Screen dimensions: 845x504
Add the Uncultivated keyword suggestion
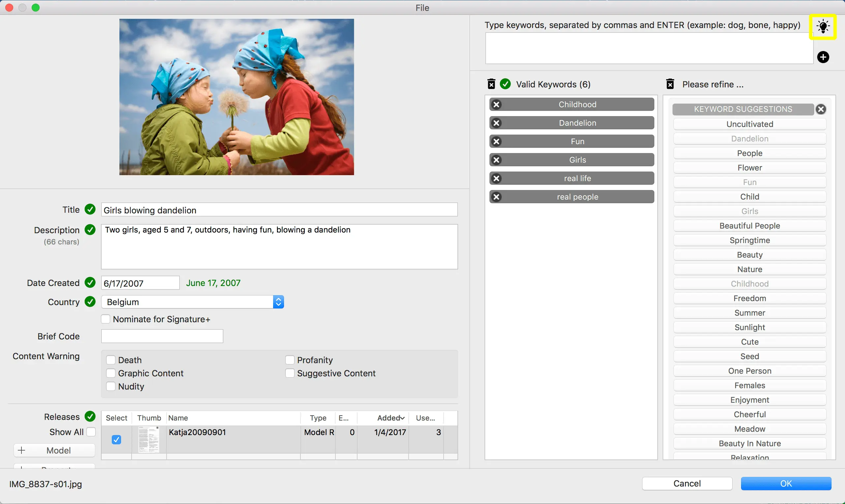[x=750, y=124]
